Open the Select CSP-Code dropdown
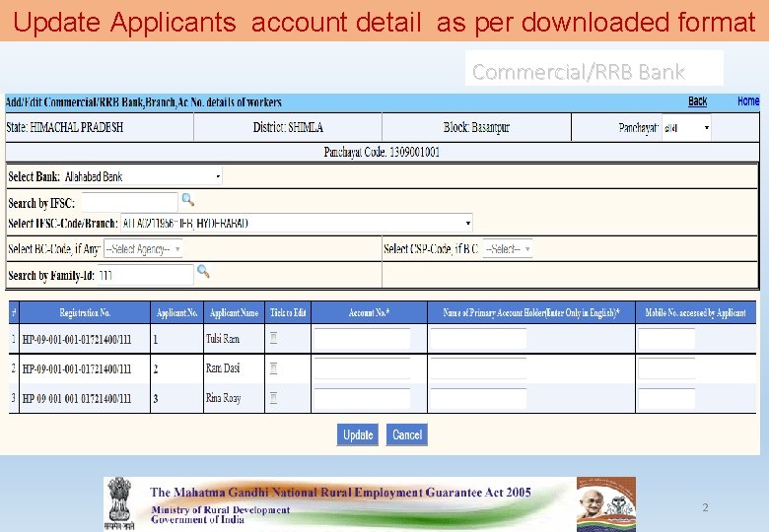Screen dimensions: 769x532 click(x=508, y=249)
